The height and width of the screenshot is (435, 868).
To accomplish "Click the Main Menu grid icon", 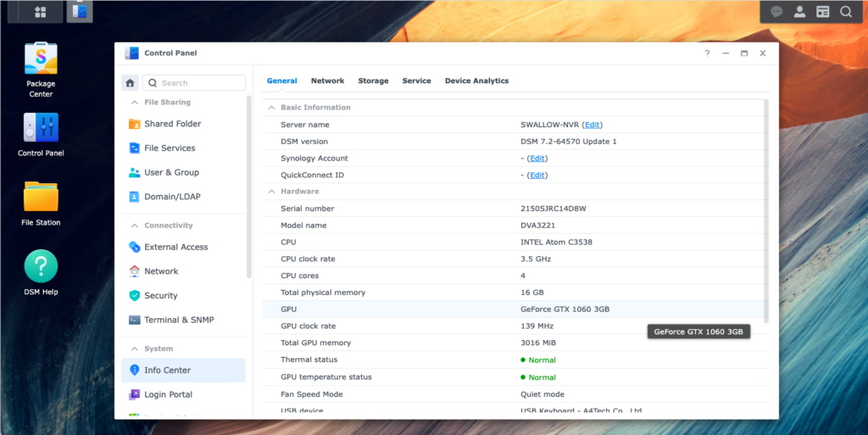I will coord(40,12).
